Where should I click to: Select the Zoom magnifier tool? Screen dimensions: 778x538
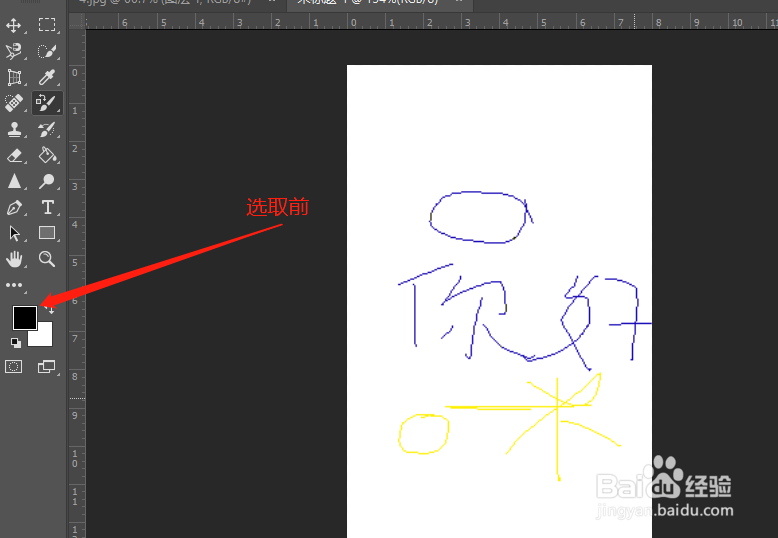[47, 259]
